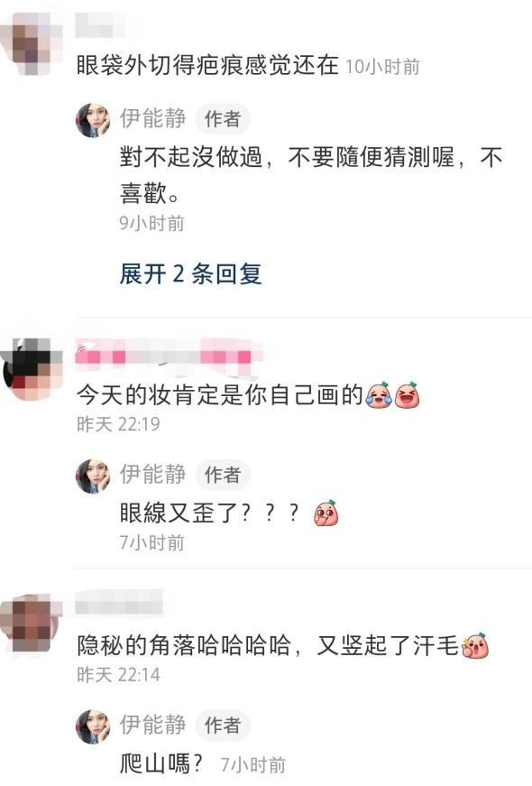Image resolution: width=532 pixels, height=786 pixels.
Task: Click the shocked emoji after 汗毛
Action: point(475,645)
